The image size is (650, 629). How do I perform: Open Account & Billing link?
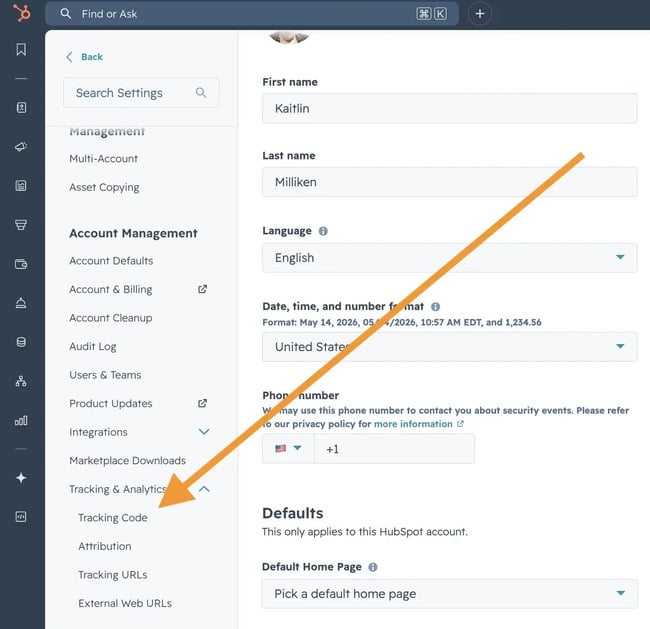[x=111, y=289]
